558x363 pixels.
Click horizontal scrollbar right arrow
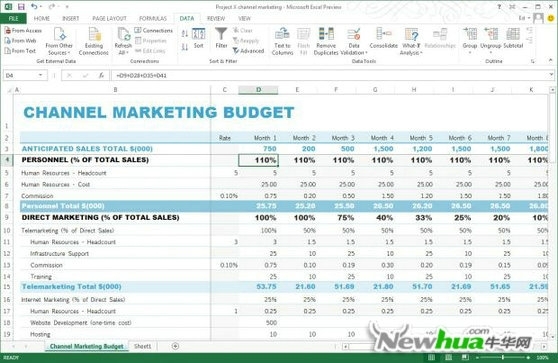(x=544, y=346)
